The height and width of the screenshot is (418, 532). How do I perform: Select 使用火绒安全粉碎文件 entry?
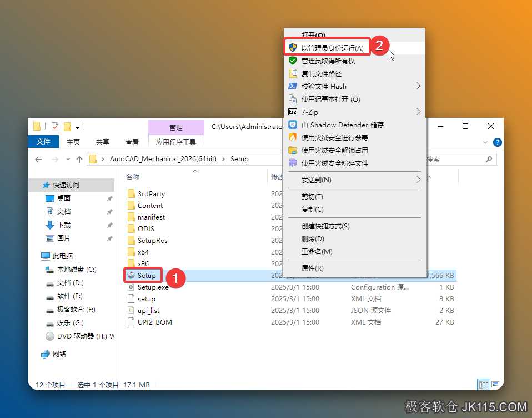354,163
